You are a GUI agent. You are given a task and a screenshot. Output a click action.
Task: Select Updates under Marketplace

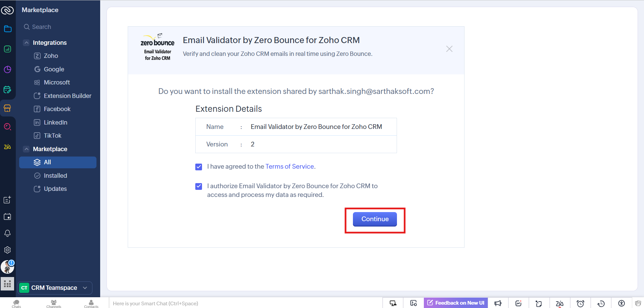click(55, 189)
